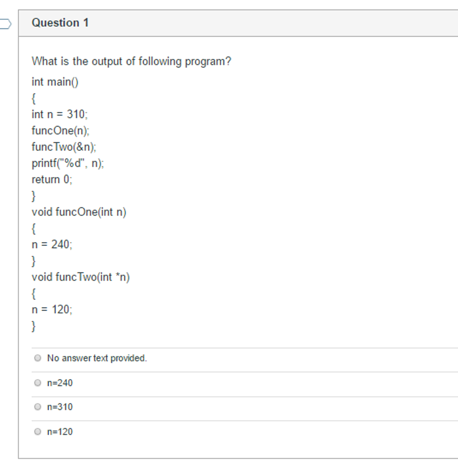Click the funcOne(n); code line
458x476 pixels.
tap(61, 131)
